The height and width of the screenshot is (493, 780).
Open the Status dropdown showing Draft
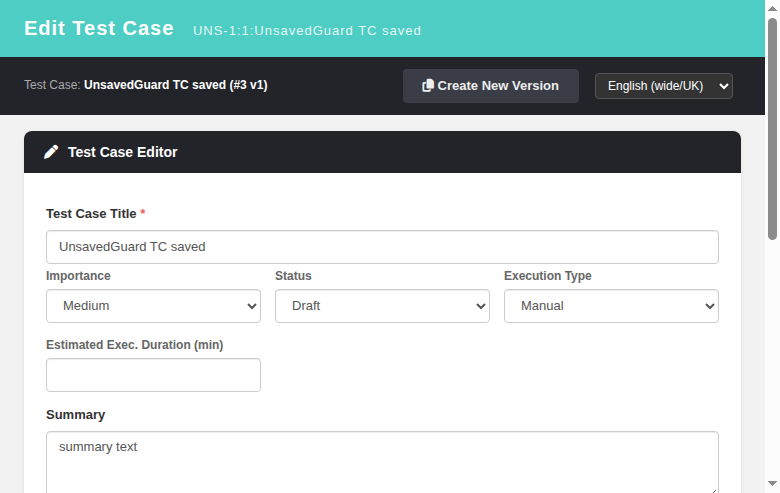click(382, 306)
